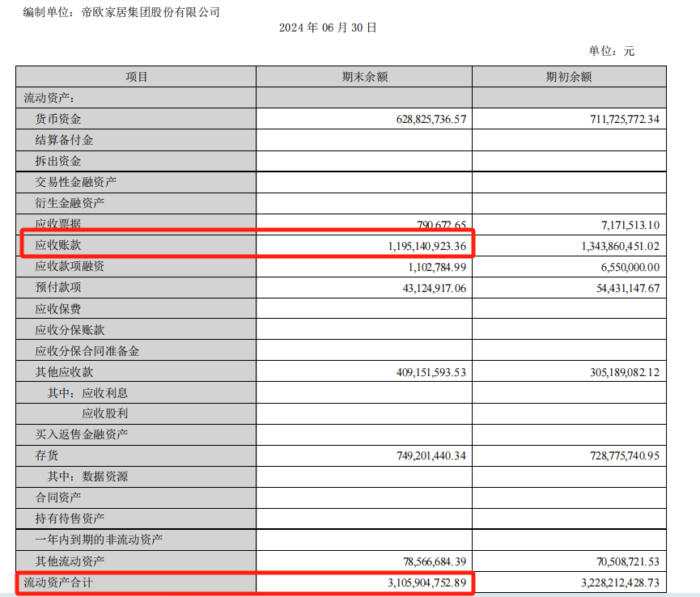Select the 买入返售金融资产 row label
Screen dimensions: 700x597
(81, 434)
